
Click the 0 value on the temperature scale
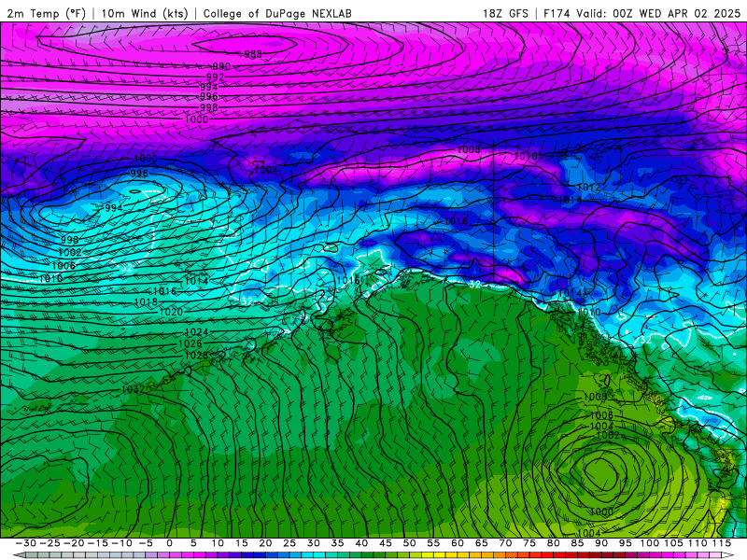169,543
